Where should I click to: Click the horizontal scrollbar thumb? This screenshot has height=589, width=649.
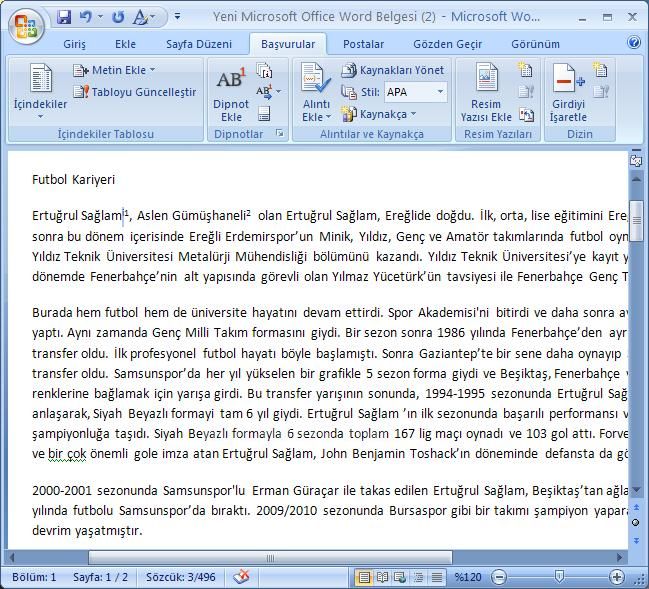click(x=270, y=558)
